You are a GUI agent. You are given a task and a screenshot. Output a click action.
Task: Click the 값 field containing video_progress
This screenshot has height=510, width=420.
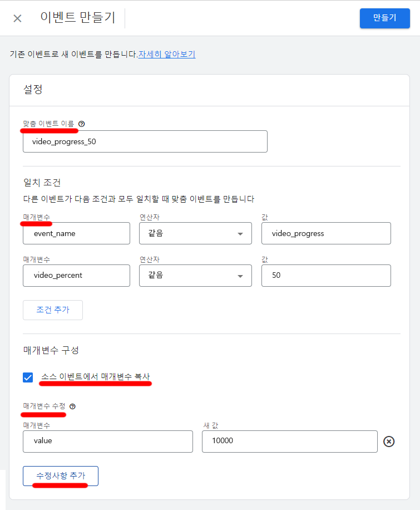click(x=326, y=233)
